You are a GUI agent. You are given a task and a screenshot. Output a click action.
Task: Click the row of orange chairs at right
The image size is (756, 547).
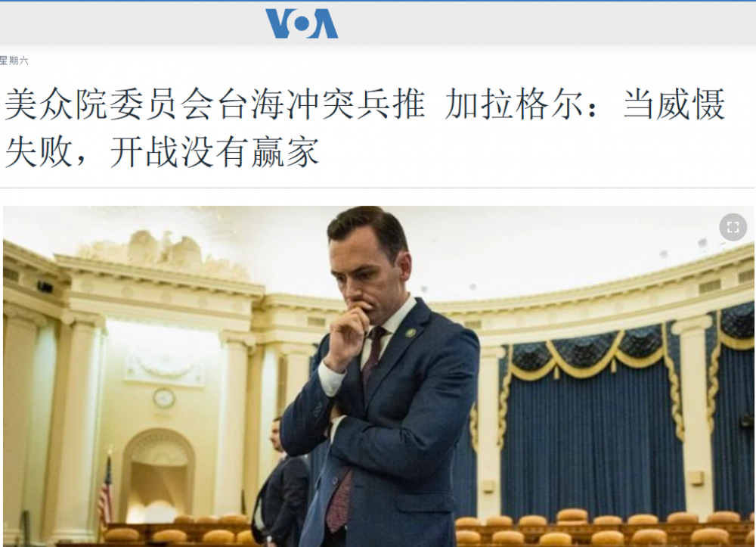click(x=603, y=529)
